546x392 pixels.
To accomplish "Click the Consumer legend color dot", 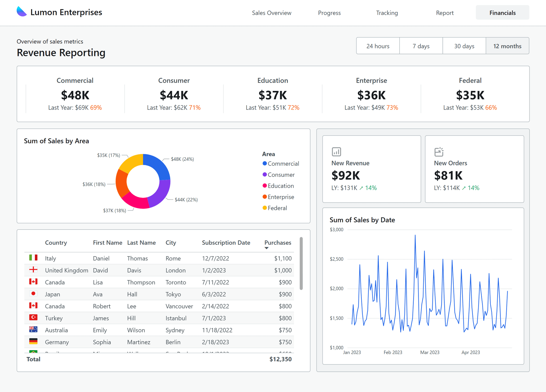I will pos(264,174).
